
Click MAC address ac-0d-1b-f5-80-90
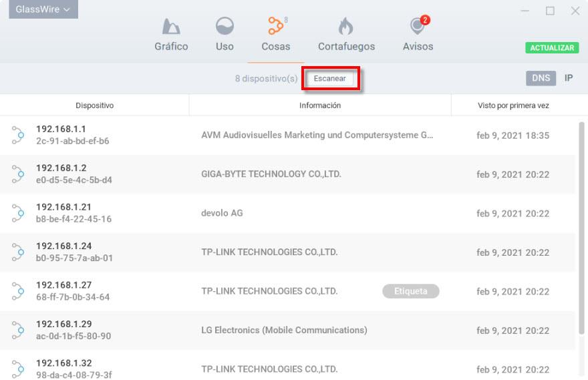click(73, 336)
